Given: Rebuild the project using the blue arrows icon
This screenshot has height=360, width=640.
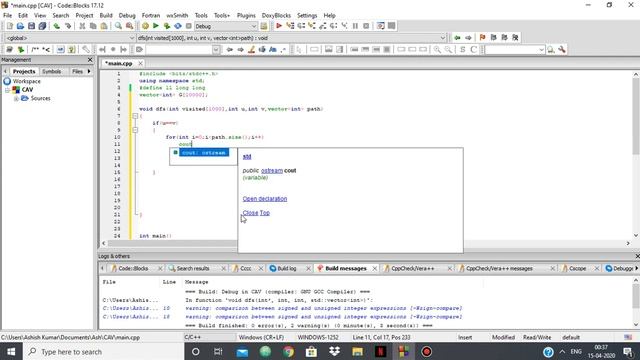Looking at the screenshot, I should click(x=178, y=26).
